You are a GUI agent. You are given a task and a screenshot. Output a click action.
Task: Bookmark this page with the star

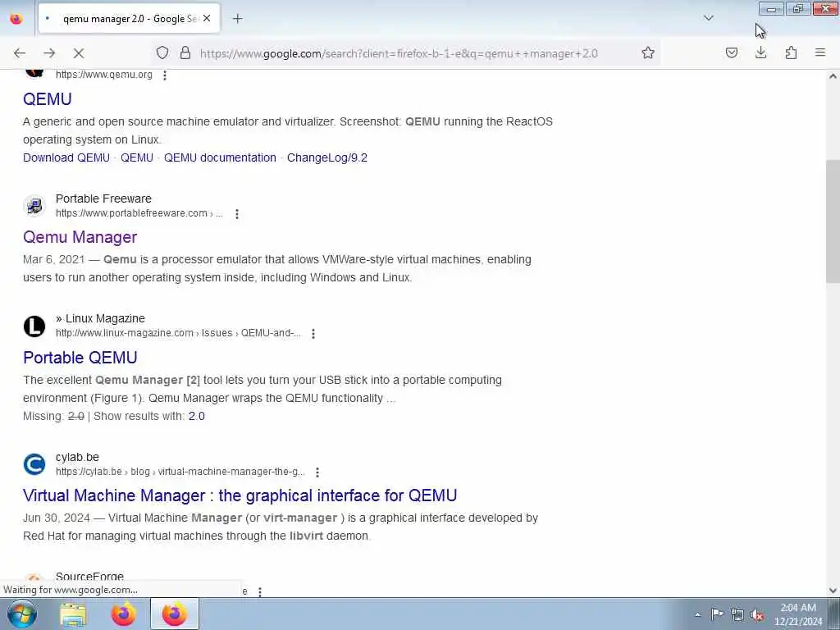pos(648,52)
